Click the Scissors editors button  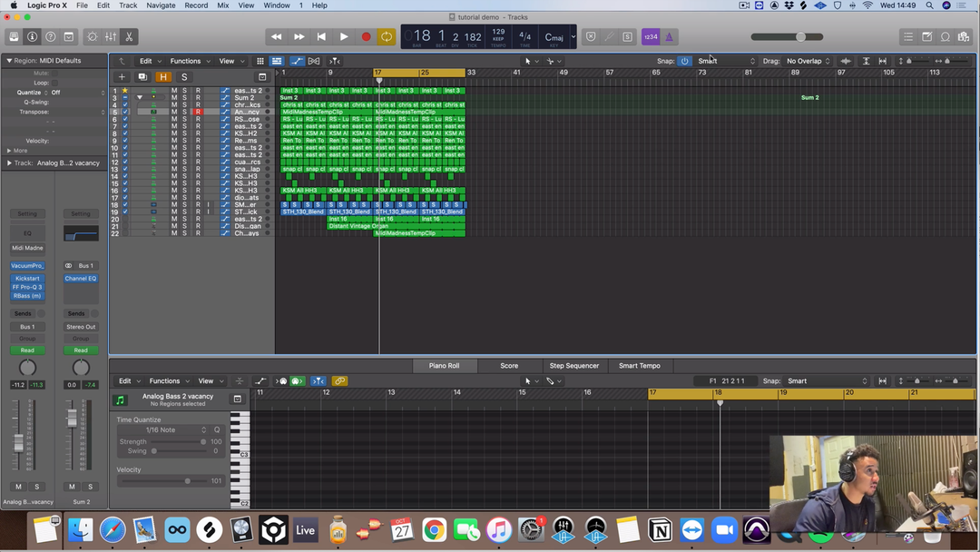129,37
